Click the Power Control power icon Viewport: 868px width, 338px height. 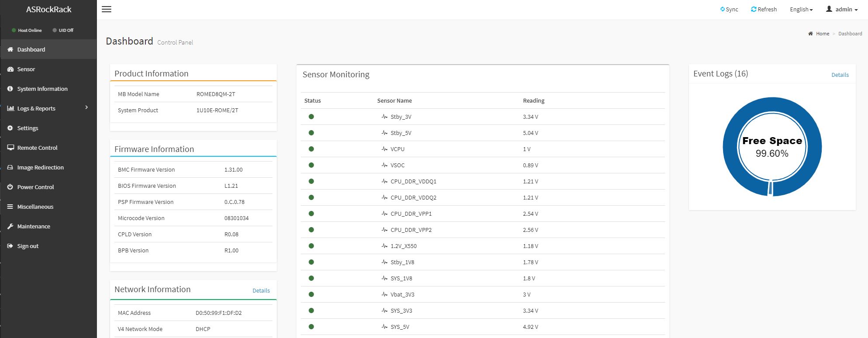10,187
